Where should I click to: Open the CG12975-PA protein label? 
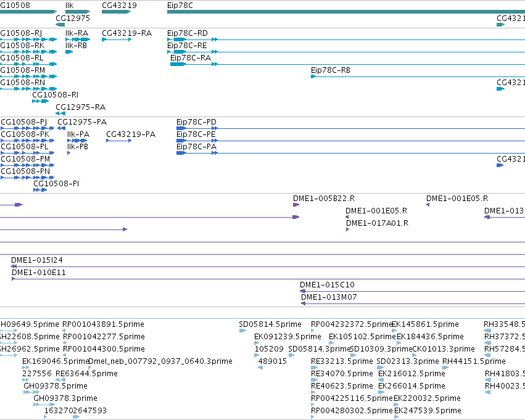click(82, 122)
